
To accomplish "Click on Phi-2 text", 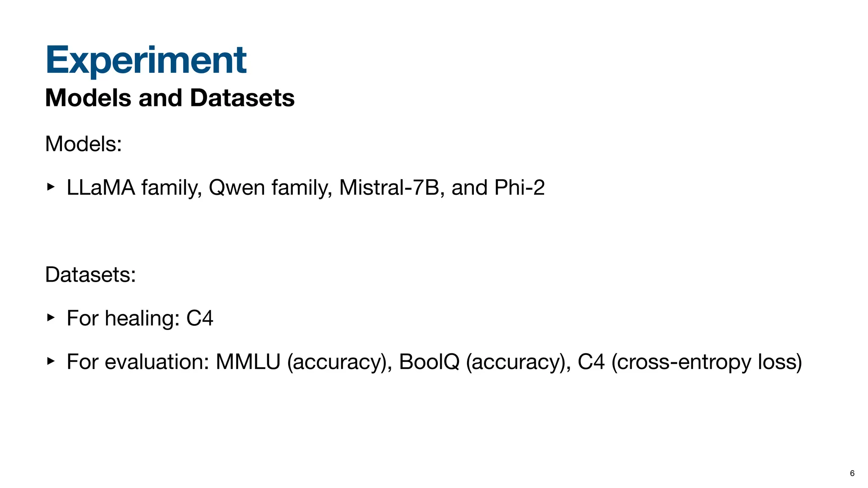I will coord(519,188).
